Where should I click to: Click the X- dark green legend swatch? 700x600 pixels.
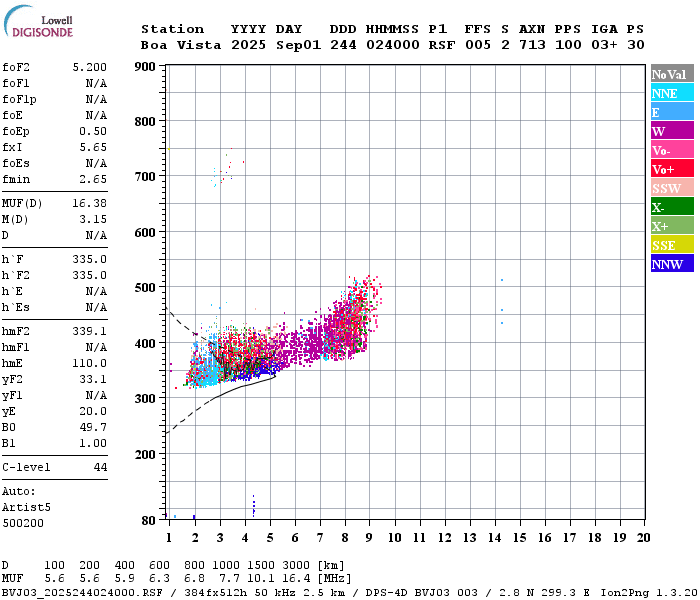click(672, 207)
